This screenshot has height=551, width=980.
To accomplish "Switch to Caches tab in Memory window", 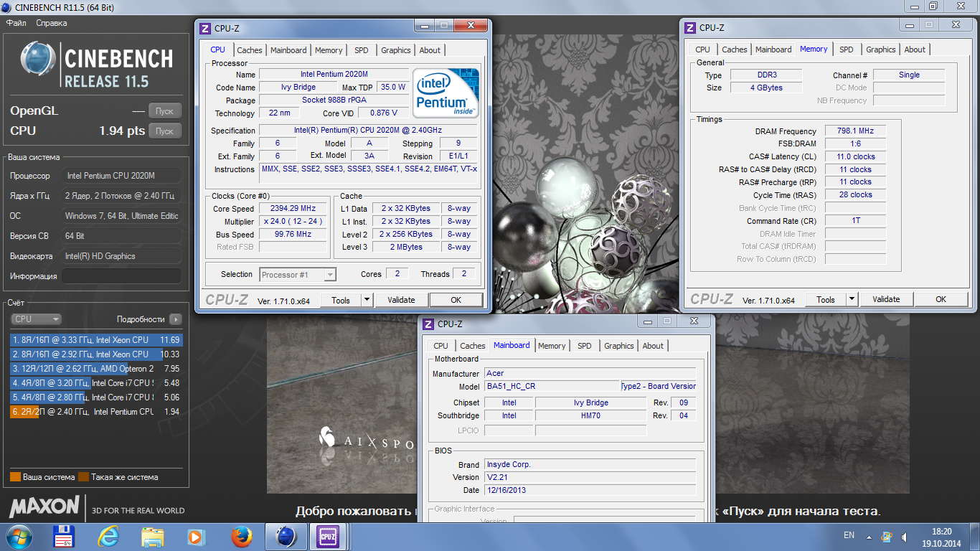I will 735,50.
